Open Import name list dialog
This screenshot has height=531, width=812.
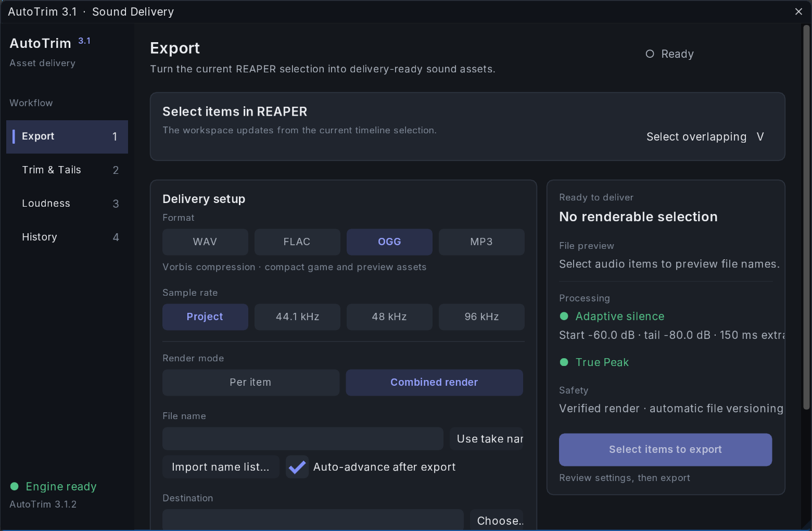point(221,467)
